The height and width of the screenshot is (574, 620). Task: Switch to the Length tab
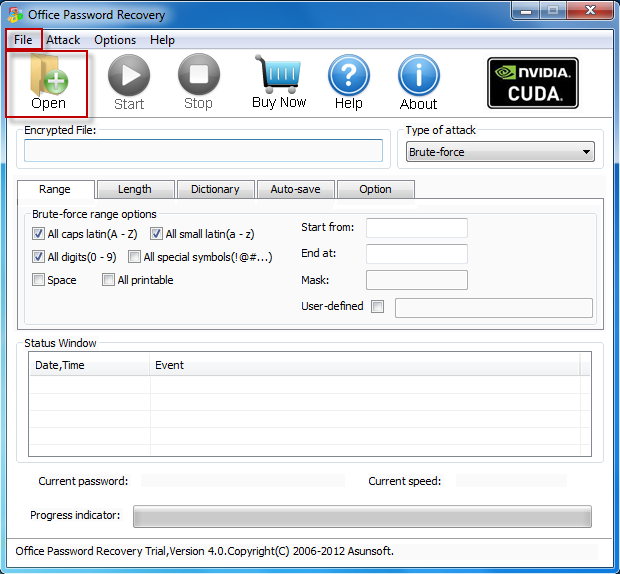(x=135, y=189)
